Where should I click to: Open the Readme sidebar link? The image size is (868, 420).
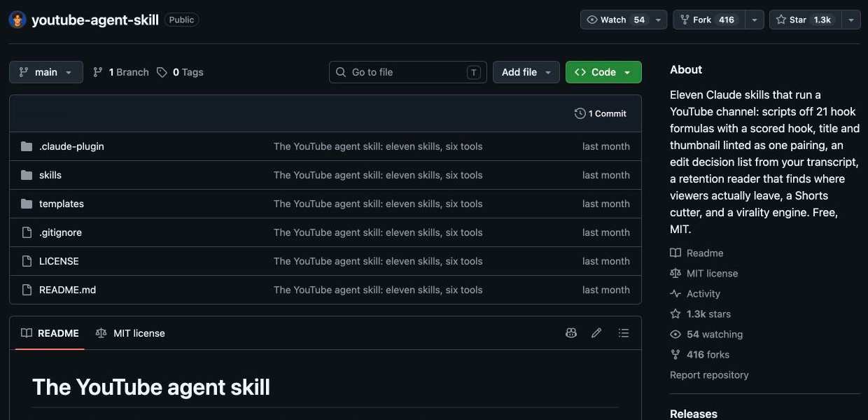(696, 253)
